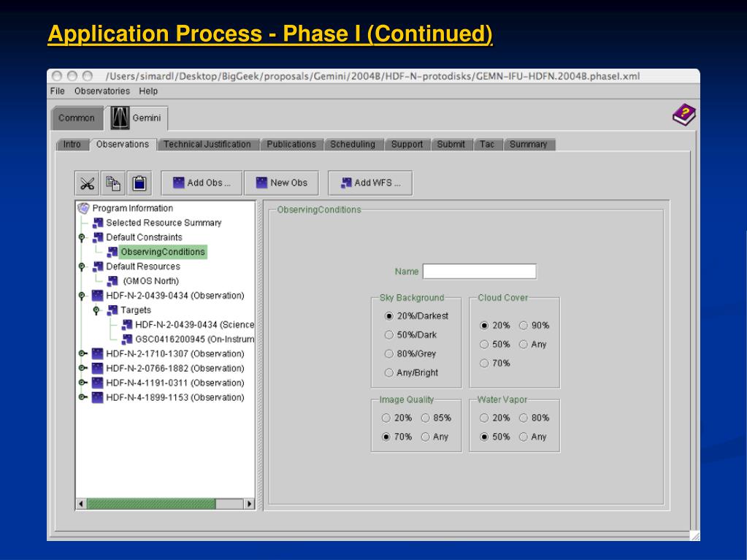Open the Observatories menu
This screenshot has width=747, height=560.
click(102, 91)
